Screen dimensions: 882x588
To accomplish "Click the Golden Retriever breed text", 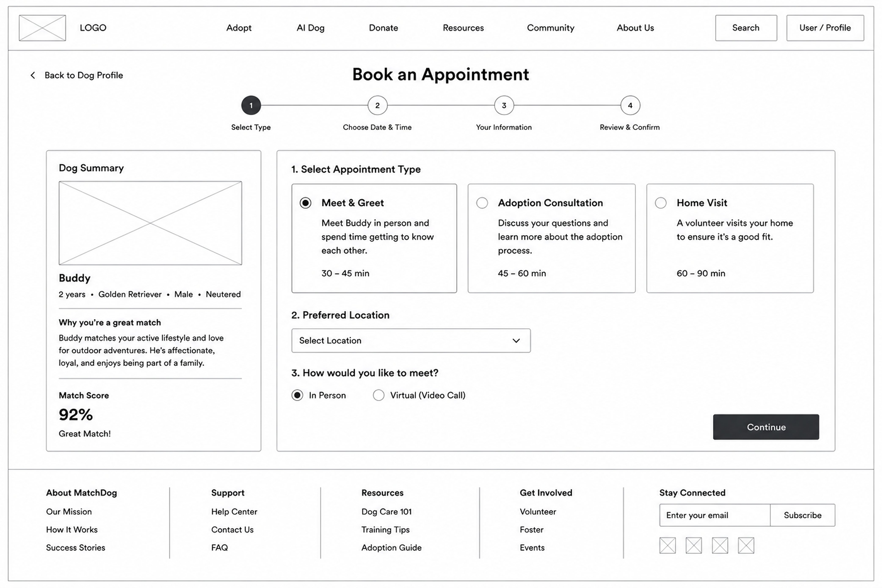I will [130, 294].
